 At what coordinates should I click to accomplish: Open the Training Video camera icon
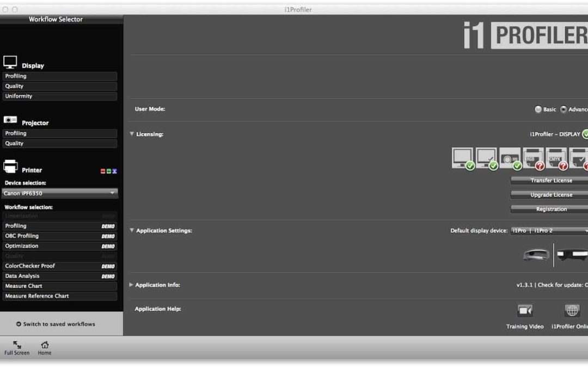point(525,311)
